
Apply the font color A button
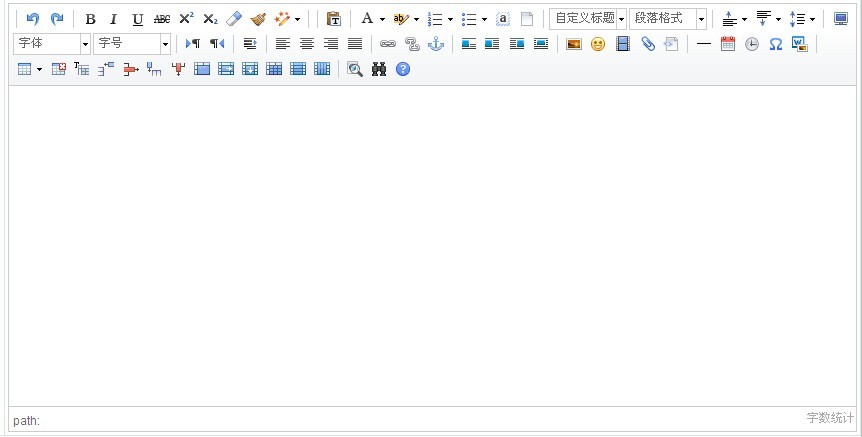(x=367, y=19)
